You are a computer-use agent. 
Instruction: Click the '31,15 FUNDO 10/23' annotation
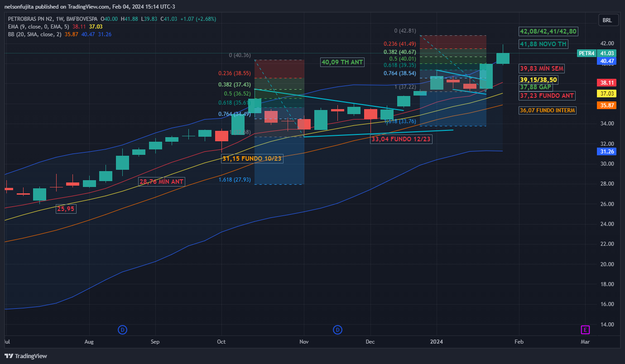(252, 158)
